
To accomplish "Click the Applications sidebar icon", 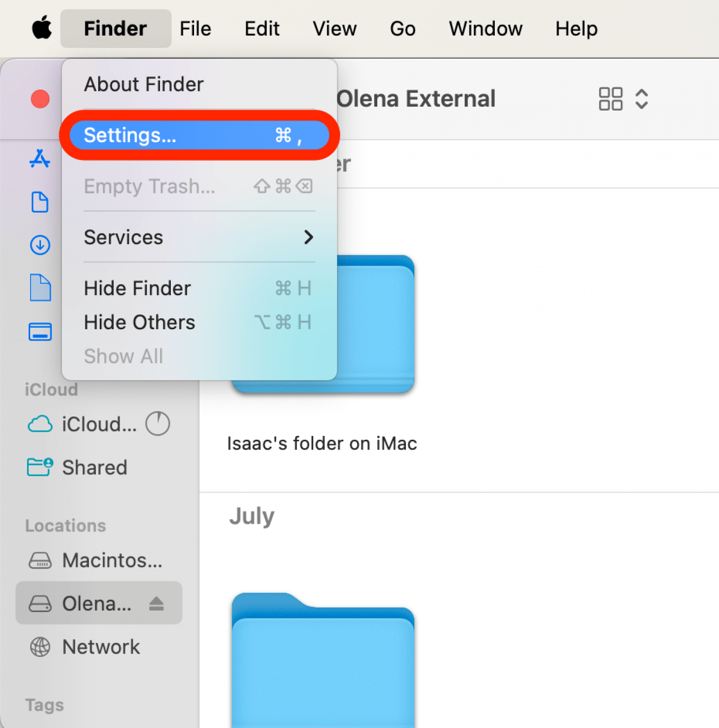I will click(x=40, y=159).
